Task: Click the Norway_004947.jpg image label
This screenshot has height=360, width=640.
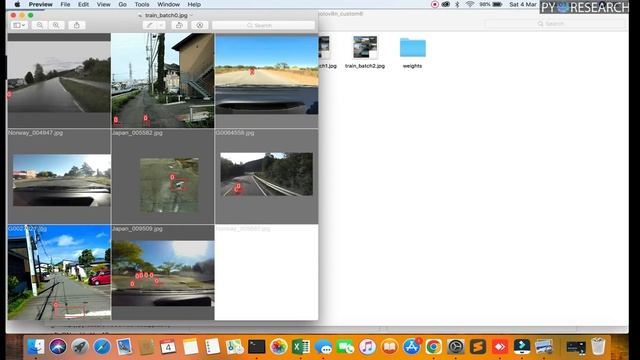Action: click(36, 133)
